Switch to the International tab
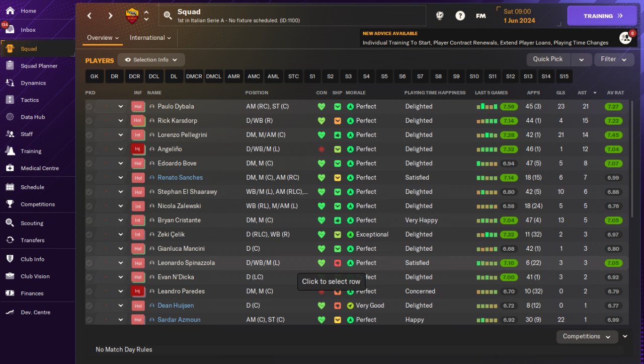 (150, 38)
